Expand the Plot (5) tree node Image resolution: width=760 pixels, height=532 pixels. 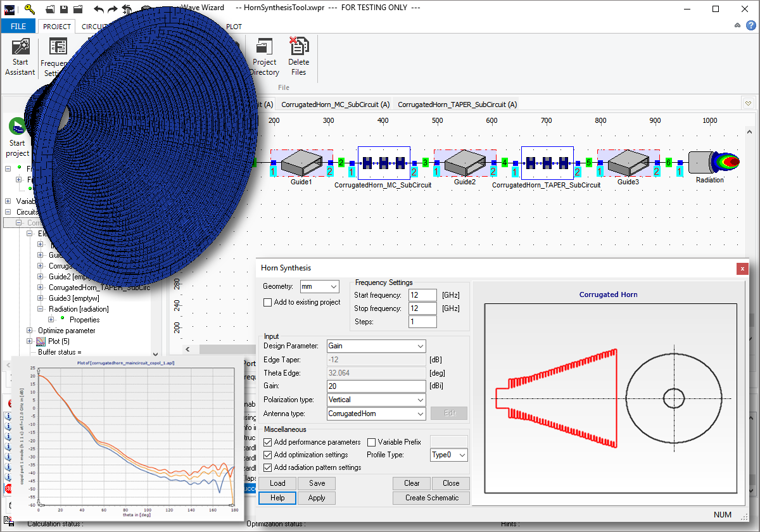coord(30,341)
